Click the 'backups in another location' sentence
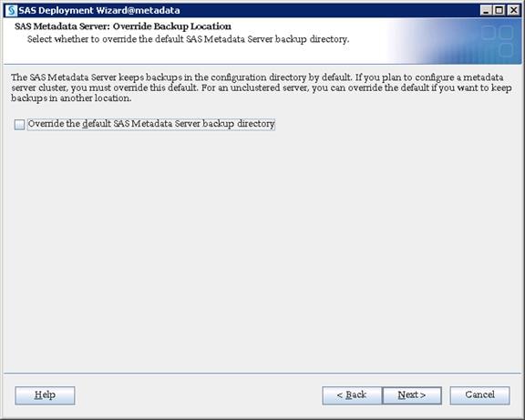The image size is (525, 420). coord(71,98)
